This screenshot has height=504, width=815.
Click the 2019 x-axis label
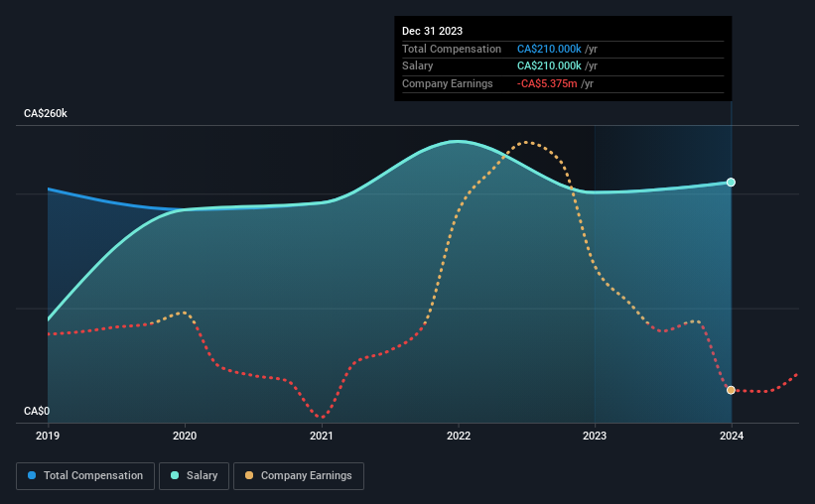[x=48, y=436]
